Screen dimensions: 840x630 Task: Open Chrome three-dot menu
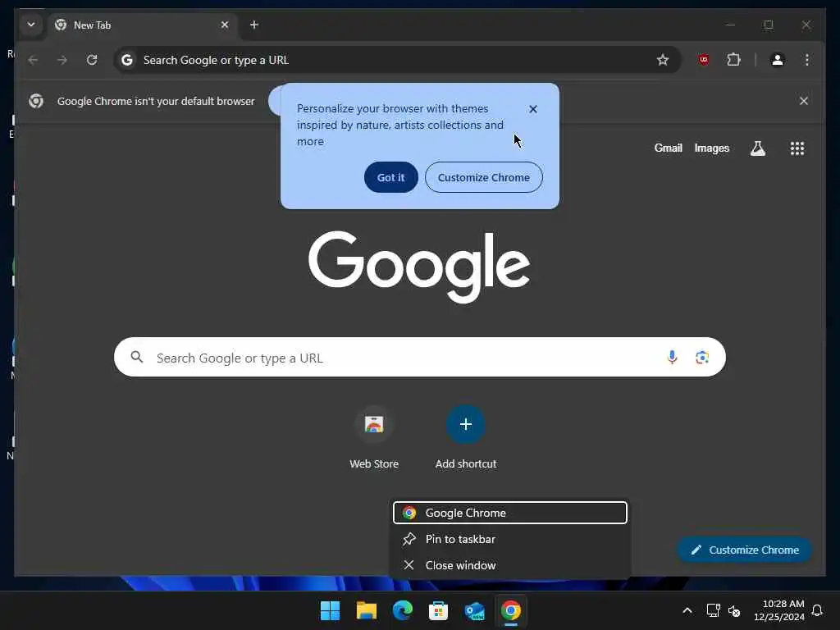[x=807, y=60]
